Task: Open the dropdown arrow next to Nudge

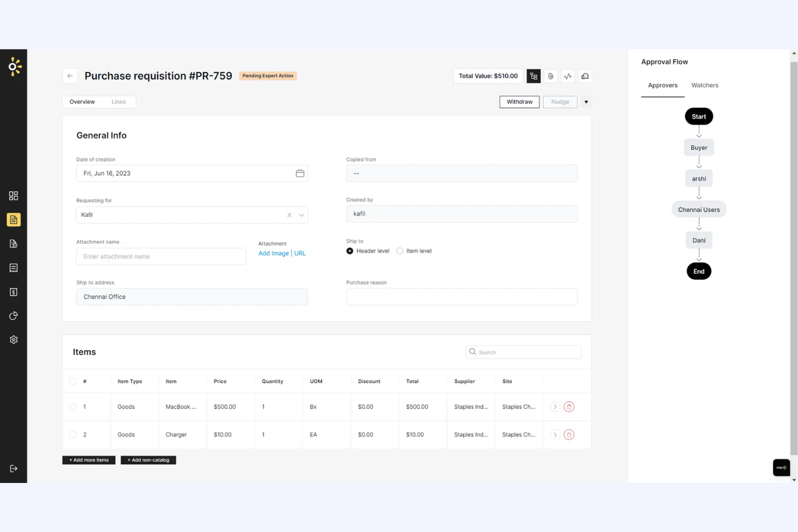Action: point(586,101)
